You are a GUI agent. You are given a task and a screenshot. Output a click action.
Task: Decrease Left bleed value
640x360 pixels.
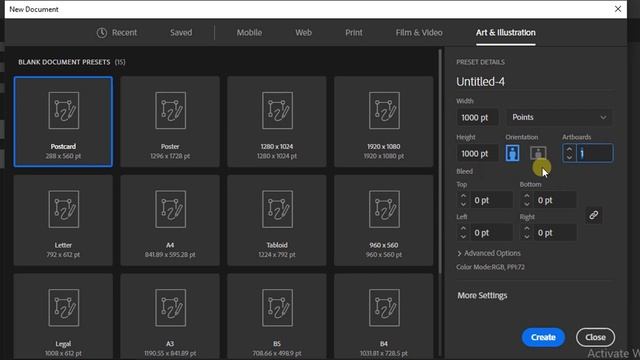point(463,237)
